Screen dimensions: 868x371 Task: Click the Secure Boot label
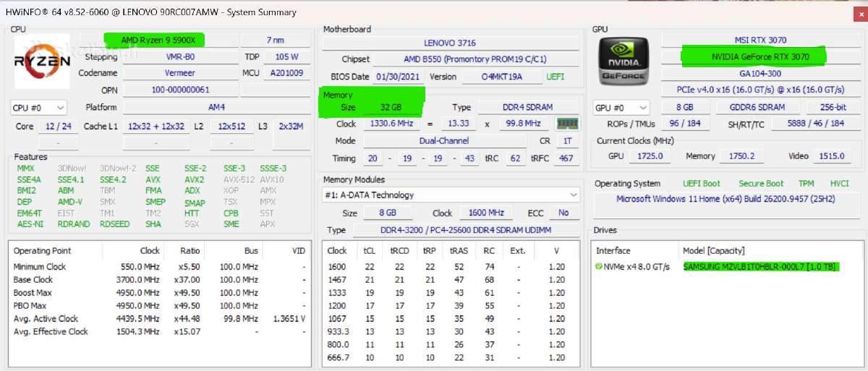point(761,184)
